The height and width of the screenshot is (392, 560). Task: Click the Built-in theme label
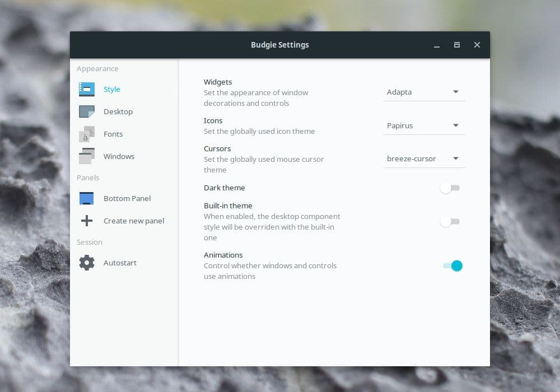228,206
